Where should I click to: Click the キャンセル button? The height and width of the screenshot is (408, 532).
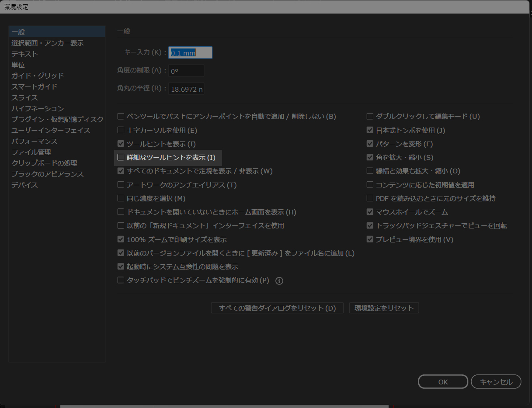click(496, 382)
